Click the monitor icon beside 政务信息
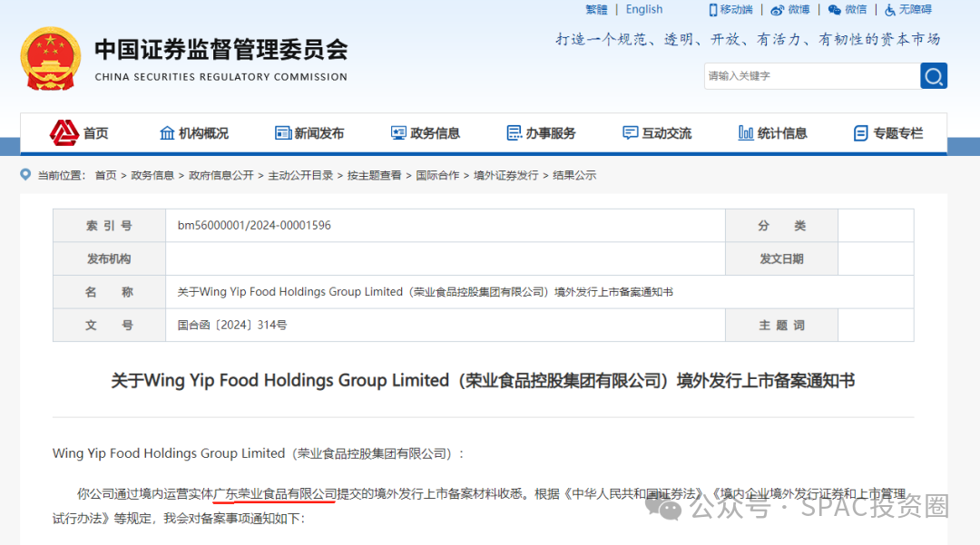The image size is (980, 545). 398,133
